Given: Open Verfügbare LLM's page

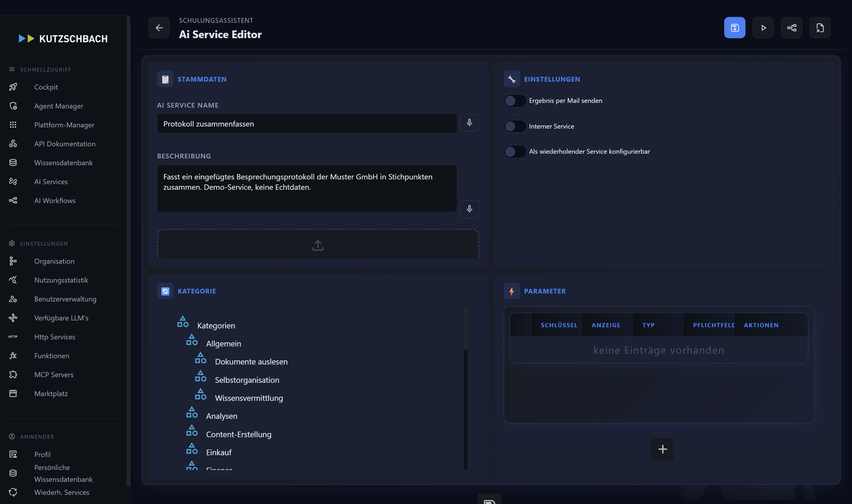Looking at the screenshot, I should click(62, 318).
